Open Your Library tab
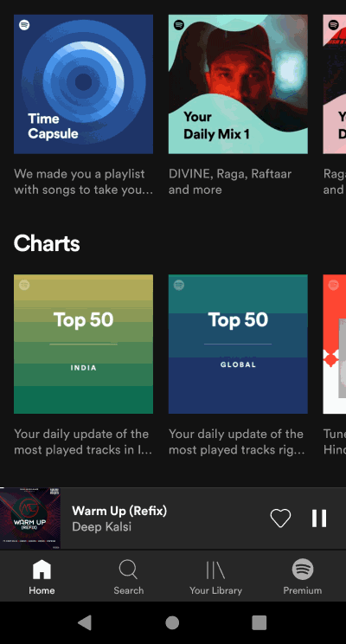Viewport: 346px width, 644px height. click(215, 577)
